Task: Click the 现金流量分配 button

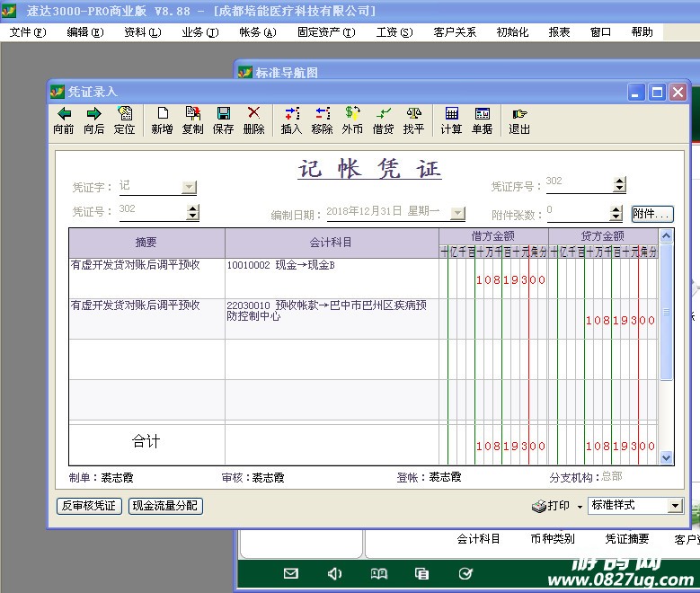Action: tap(165, 506)
